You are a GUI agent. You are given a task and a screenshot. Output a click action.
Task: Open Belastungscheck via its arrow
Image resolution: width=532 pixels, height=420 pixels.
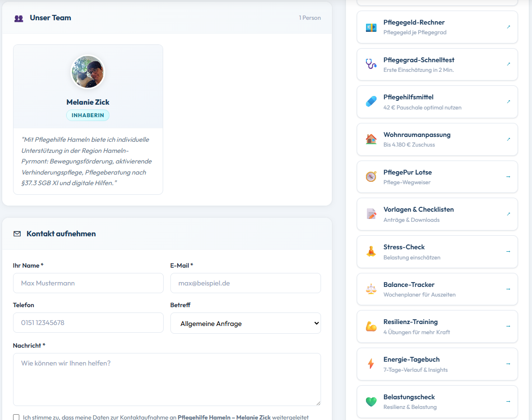click(508, 401)
